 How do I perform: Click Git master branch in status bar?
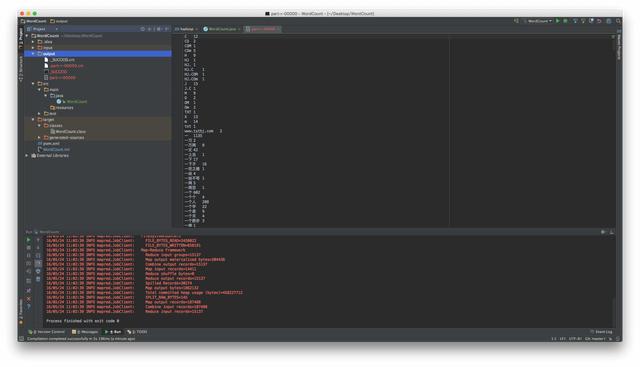click(595, 338)
